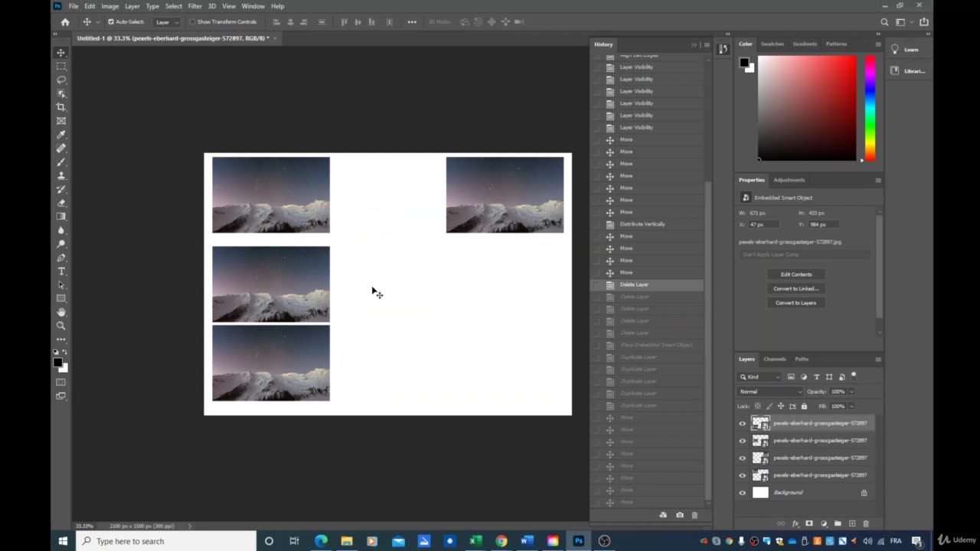Filter layers by type layers
The width and height of the screenshot is (980, 551).
click(x=817, y=377)
